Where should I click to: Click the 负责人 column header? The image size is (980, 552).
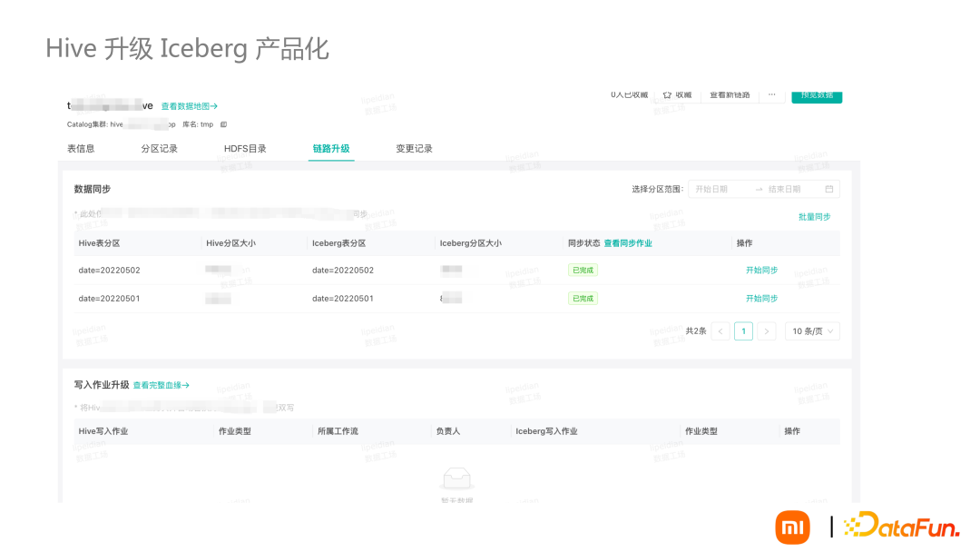click(448, 431)
